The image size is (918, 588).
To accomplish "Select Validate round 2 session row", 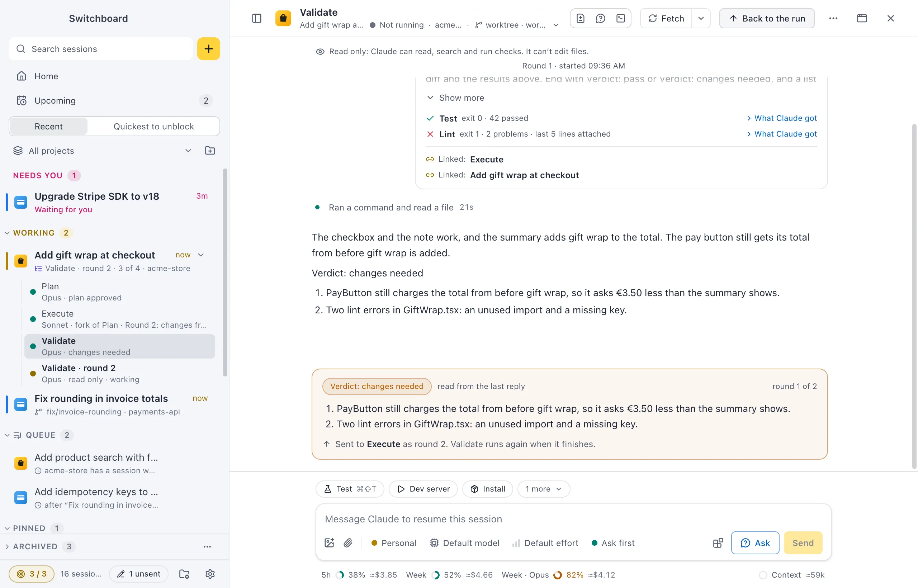I will (119, 374).
